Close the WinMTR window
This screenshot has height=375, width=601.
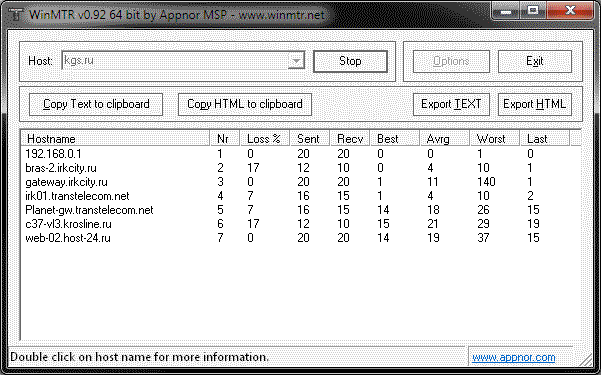tap(571, 11)
